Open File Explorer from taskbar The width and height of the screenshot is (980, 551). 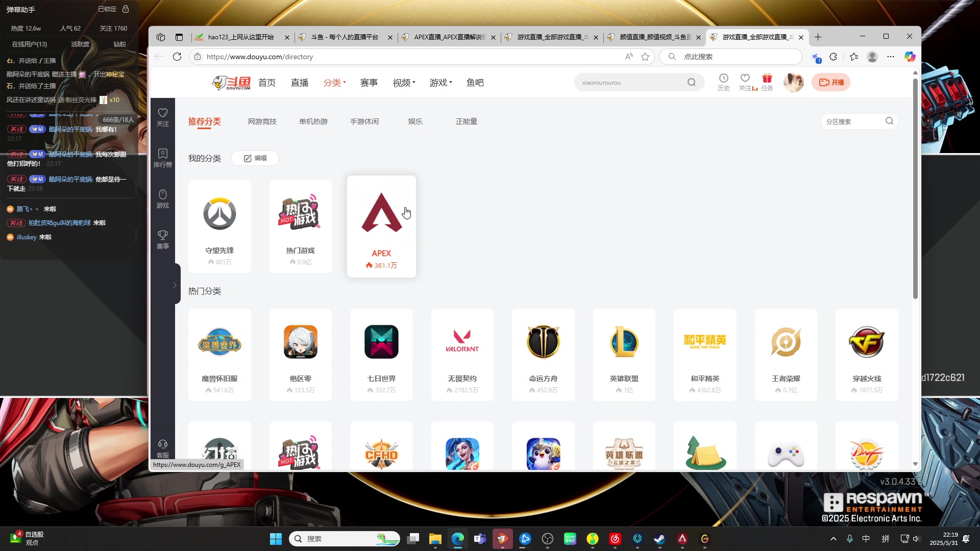point(435,539)
